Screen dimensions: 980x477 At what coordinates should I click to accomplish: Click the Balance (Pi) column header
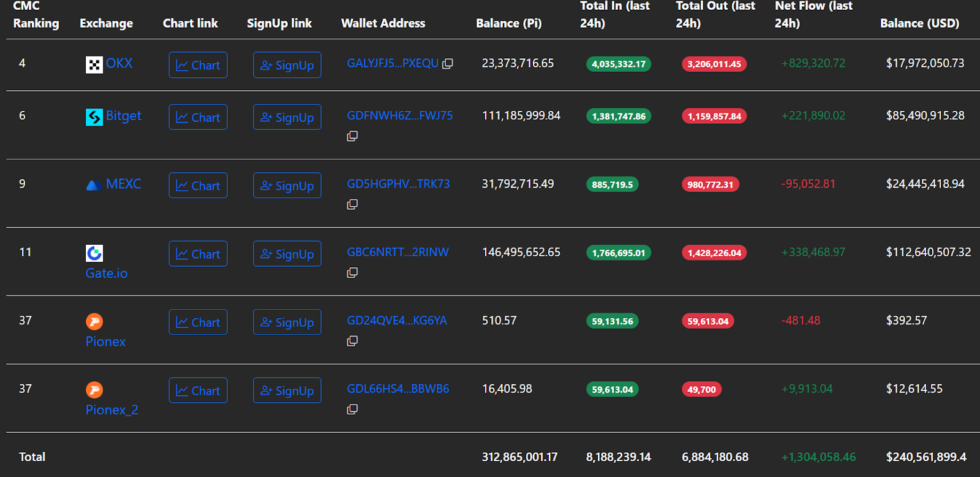(x=508, y=23)
